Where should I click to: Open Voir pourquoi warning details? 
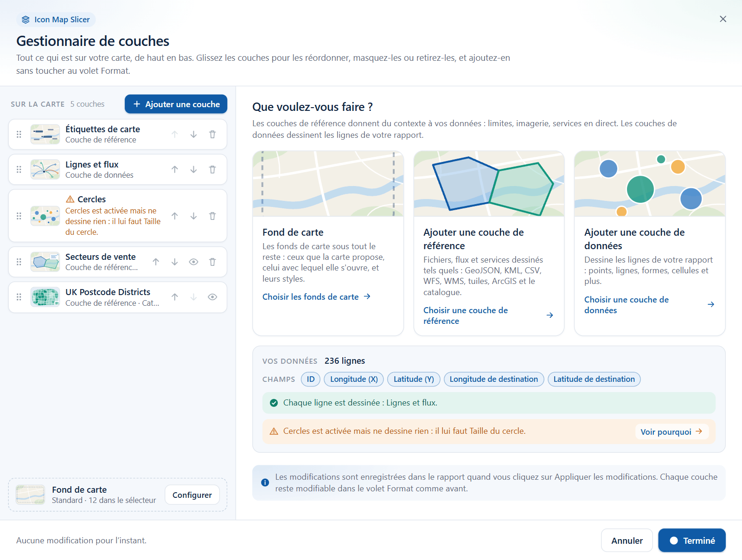click(672, 432)
